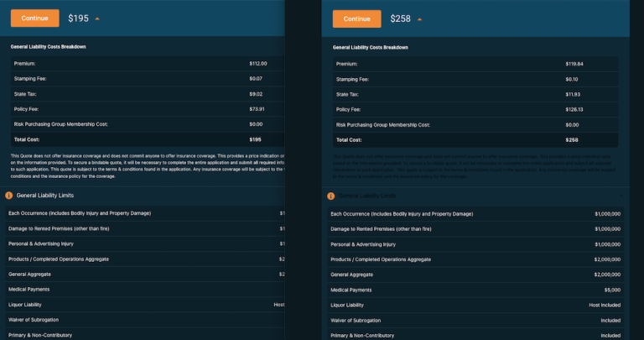Select the $258 price amount

(x=400, y=18)
